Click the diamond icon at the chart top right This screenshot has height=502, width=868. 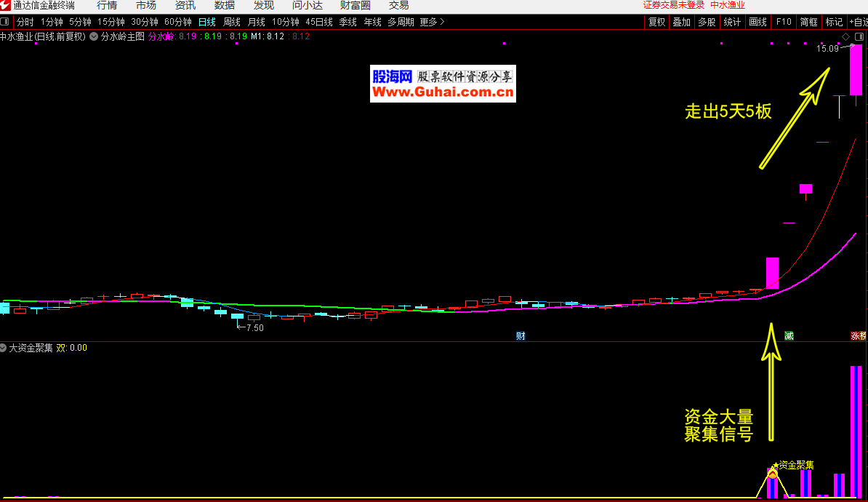point(845,36)
